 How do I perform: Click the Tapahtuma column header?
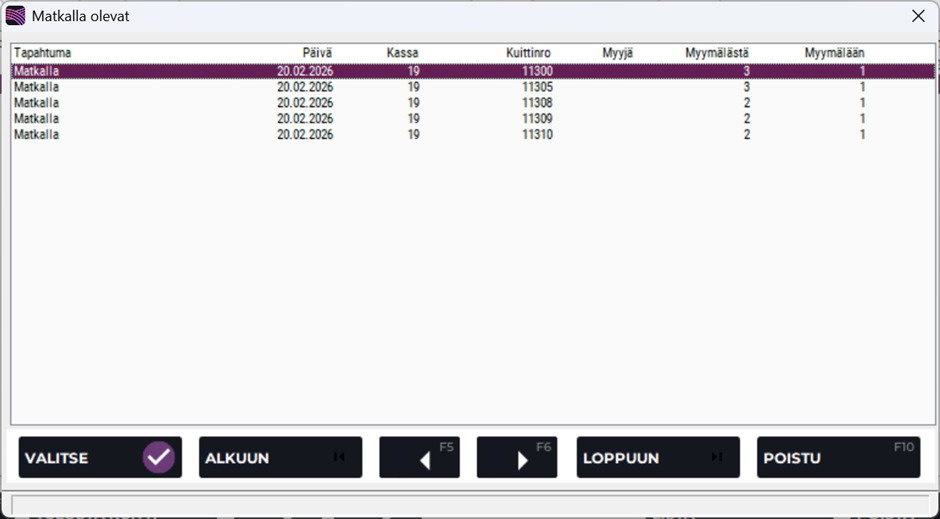pos(43,52)
